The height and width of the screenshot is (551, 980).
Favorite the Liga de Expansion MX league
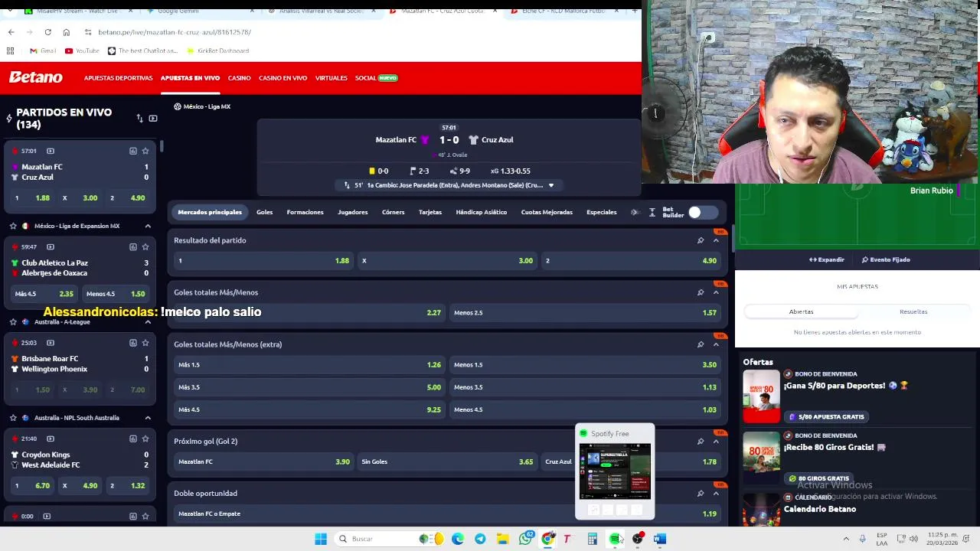click(13, 226)
